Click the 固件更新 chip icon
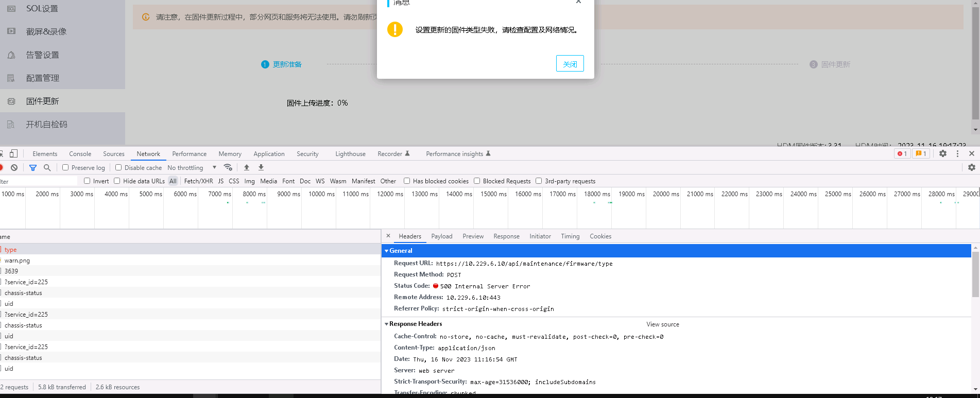The height and width of the screenshot is (398, 980). click(x=11, y=101)
